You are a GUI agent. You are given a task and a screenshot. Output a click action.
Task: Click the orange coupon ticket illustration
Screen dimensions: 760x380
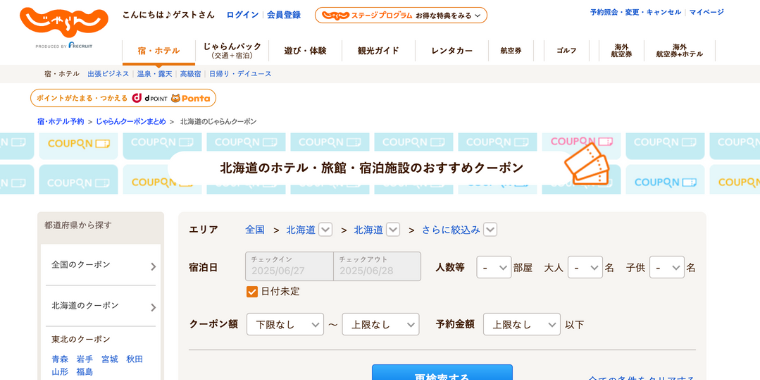(586, 163)
